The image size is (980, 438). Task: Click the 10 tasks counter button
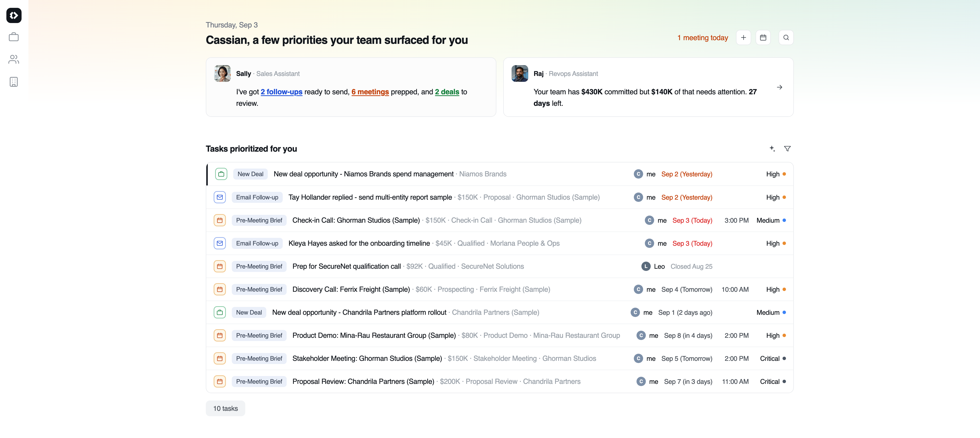[x=225, y=408]
